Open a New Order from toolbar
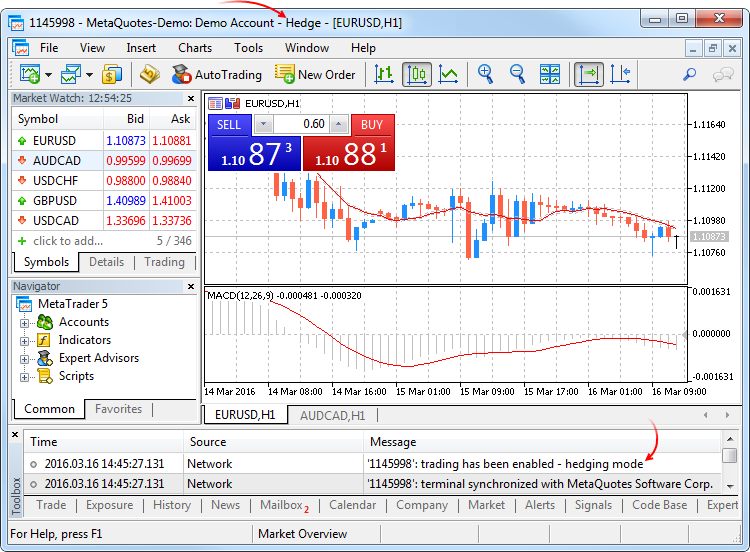Screen dimensions: 750x552 click(315, 74)
